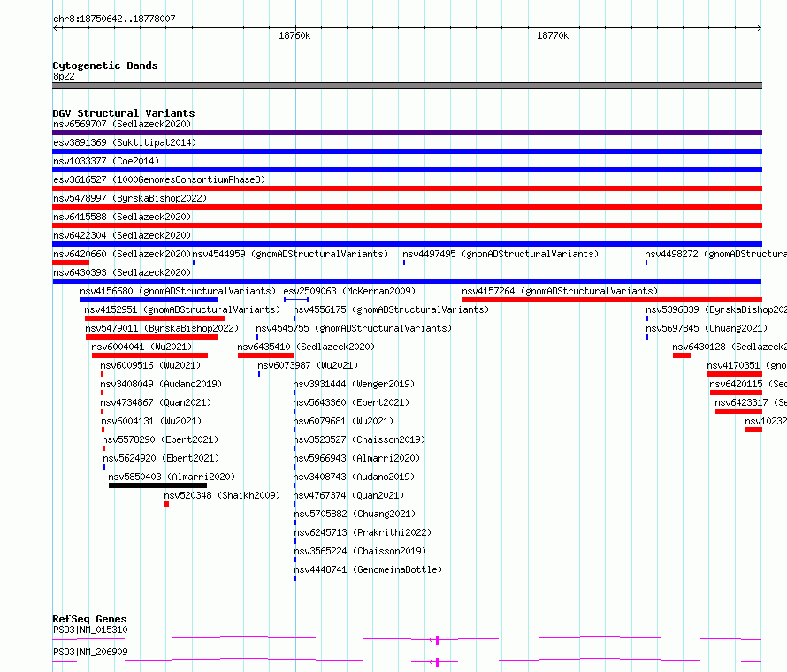Screen dimensions: 787x672
Task: Click the PSD3|NM_015310 gene label
Action: point(90,630)
